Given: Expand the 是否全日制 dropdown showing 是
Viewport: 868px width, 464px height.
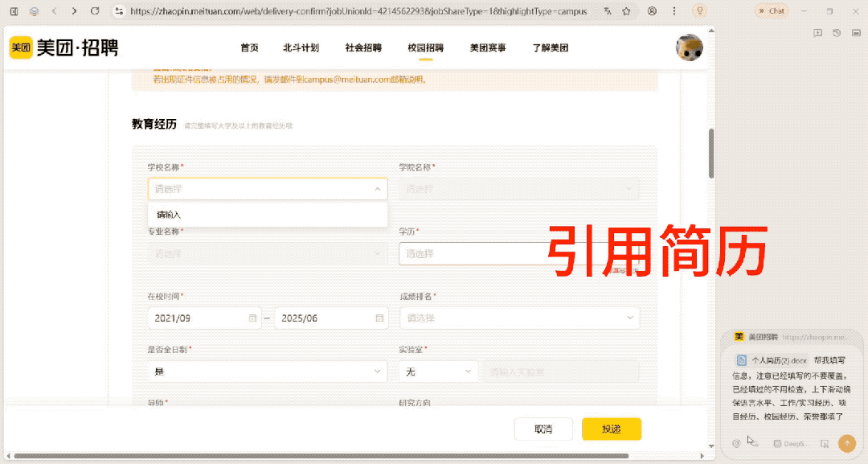Looking at the screenshot, I should [x=268, y=372].
